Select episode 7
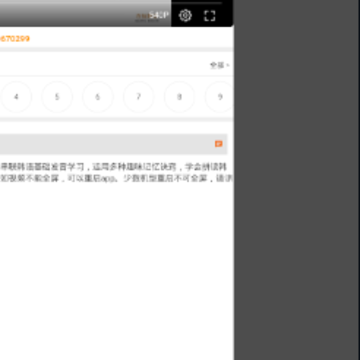The image size is (360, 360). [x=139, y=97]
